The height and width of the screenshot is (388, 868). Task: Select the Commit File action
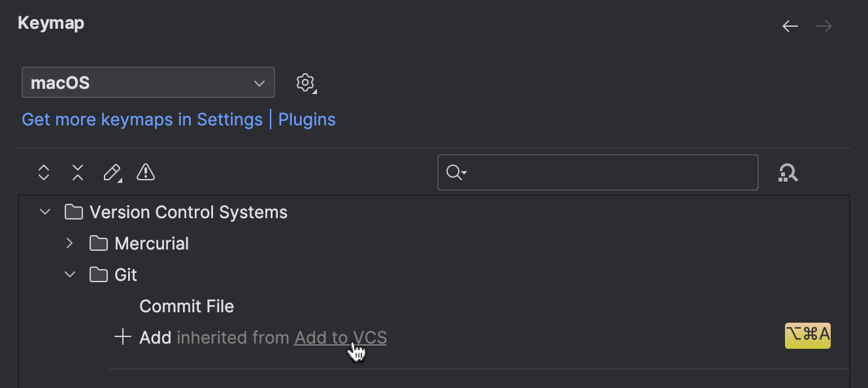pos(186,306)
